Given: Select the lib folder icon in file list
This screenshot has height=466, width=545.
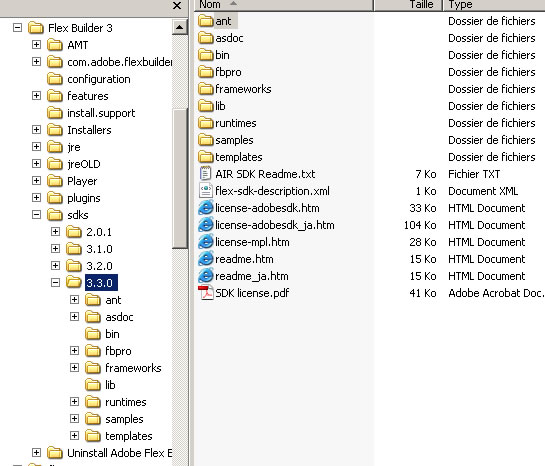Looking at the screenshot, I should [205, 106].
